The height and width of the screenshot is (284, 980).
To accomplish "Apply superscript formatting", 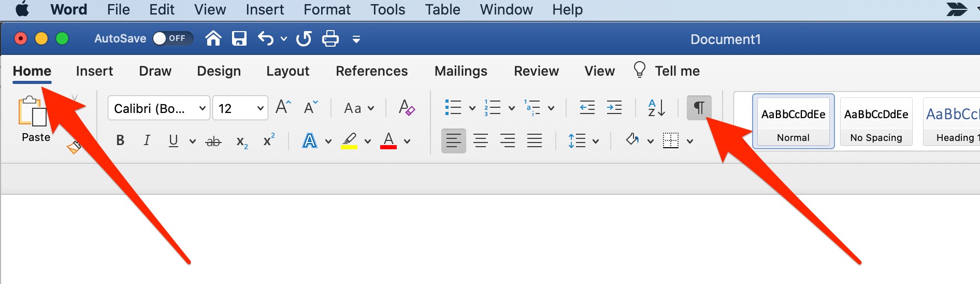I will pyautogui.click(x=269, y=140).
